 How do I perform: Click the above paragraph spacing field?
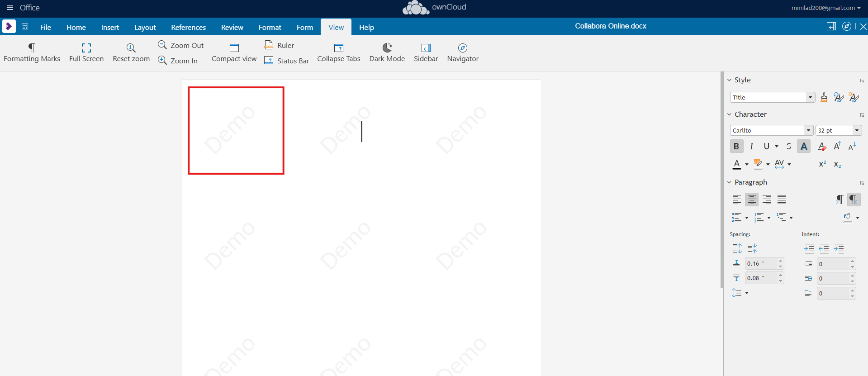pyautogui.click(x=761, y=264)
